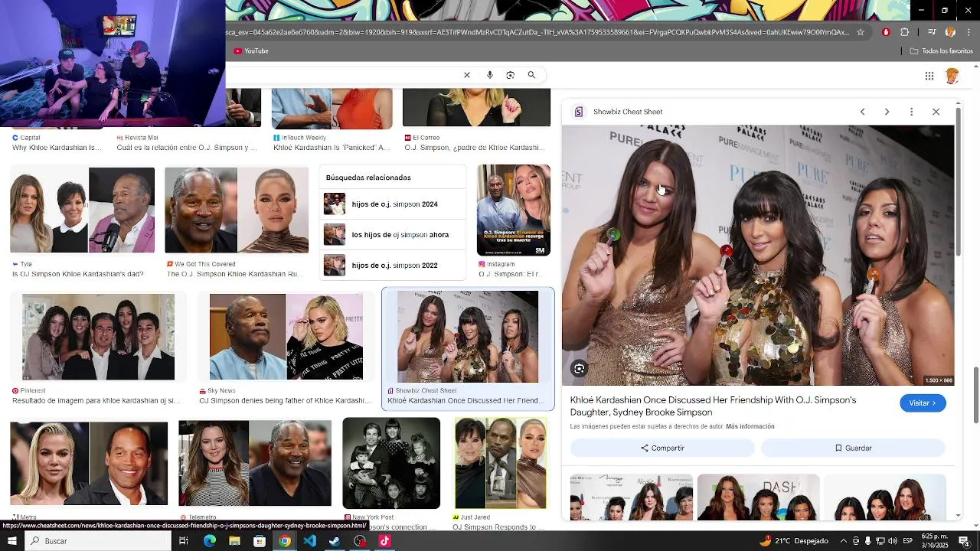Open the Sky News result thumbnail

coord(286,337)
